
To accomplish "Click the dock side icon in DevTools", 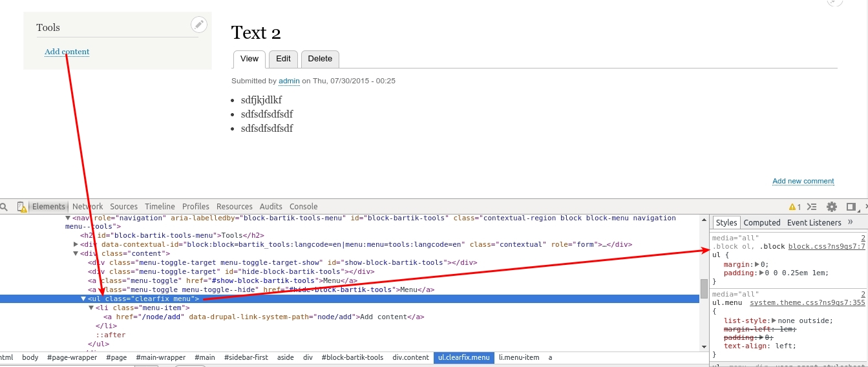I will pos(852,207).
